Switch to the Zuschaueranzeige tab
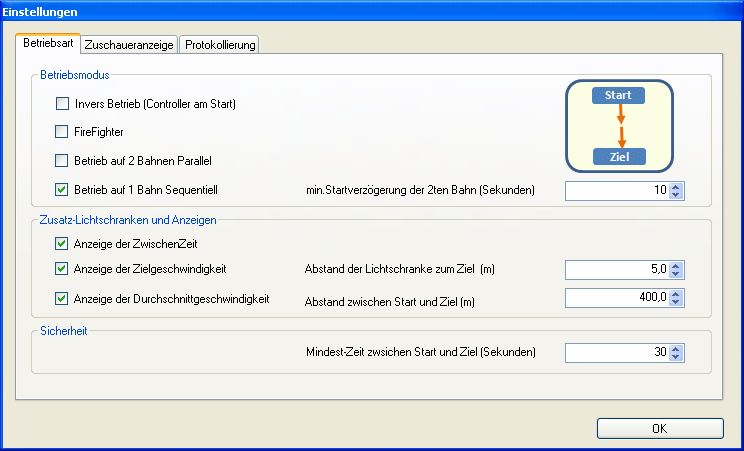This screenshot has width=744, height=451. [130, 44]
